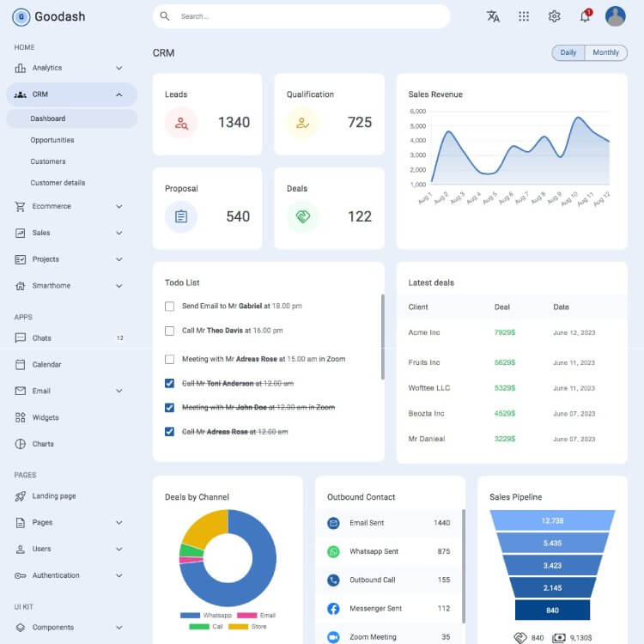Open Authentication in the sidebar
This screenshot has width=644, height=644.
pyautogui.click(x=72, y=575)
